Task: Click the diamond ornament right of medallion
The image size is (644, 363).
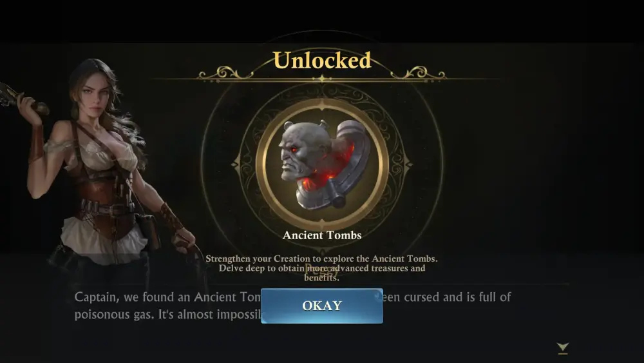Action: (x=408, y=164)
